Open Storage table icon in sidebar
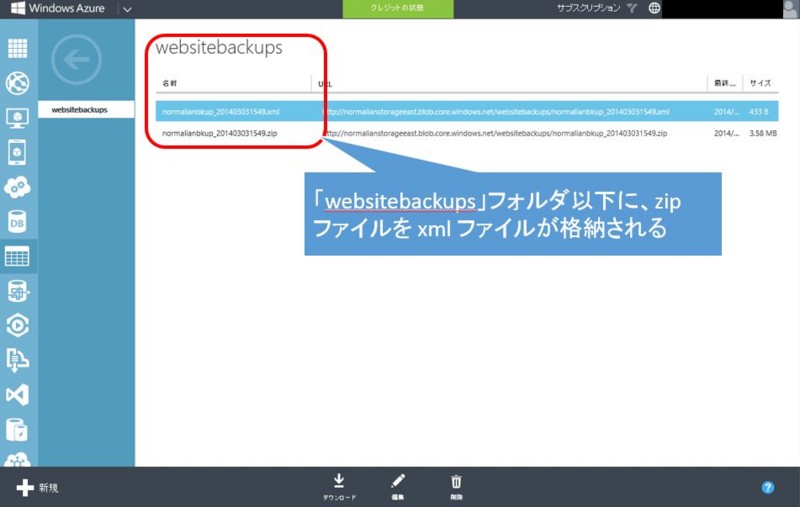The height and width of the screenshot is (507, 800). coord(17,256)
